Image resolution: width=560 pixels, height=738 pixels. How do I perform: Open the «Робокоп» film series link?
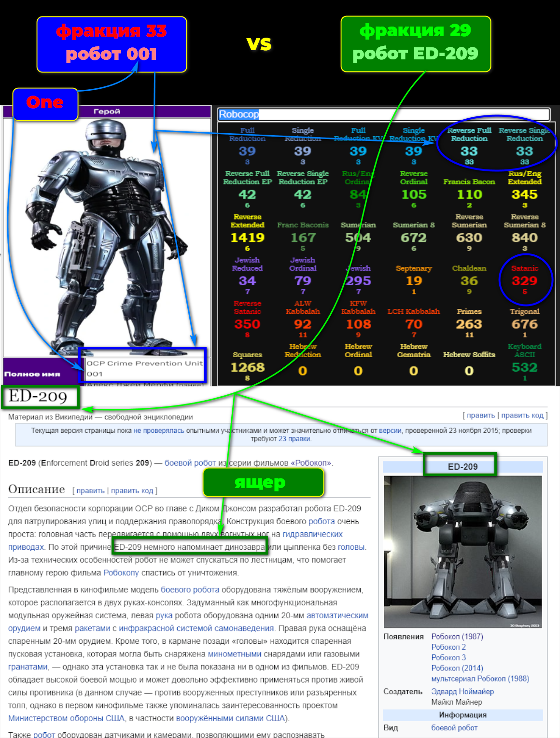pyautogui.click(x=311, y=463)
